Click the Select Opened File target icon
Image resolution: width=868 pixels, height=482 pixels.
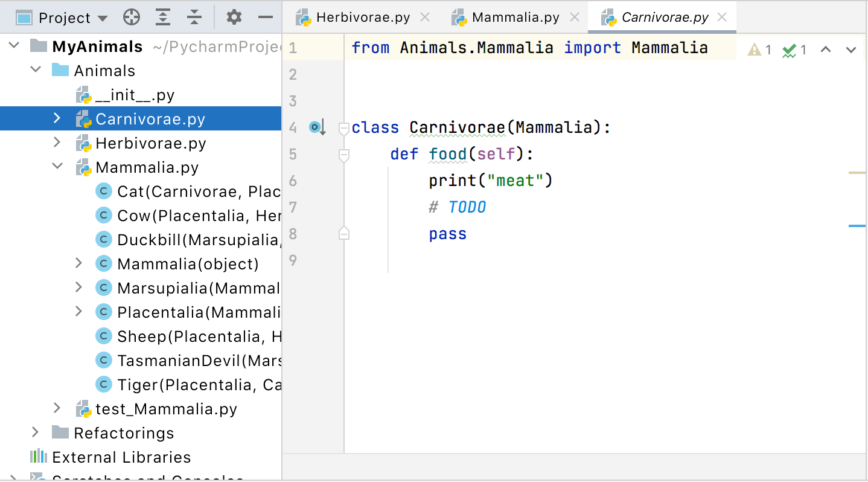click(131, 18)
